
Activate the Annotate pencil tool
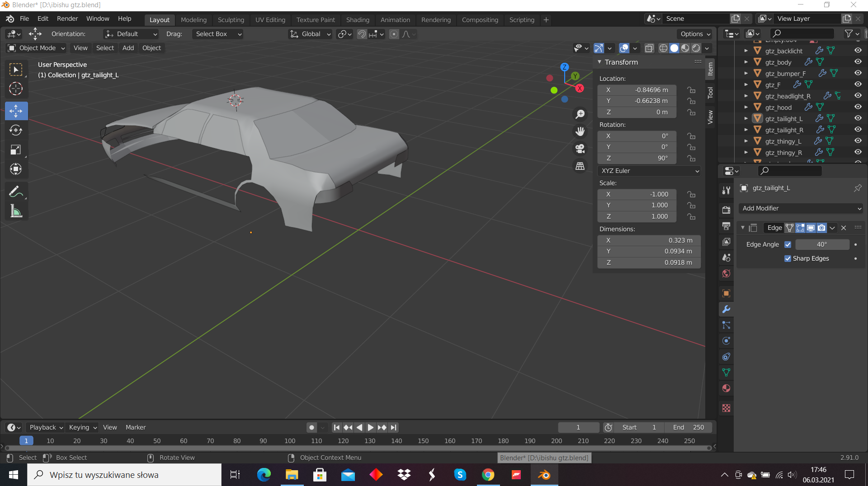click(16, 192)
